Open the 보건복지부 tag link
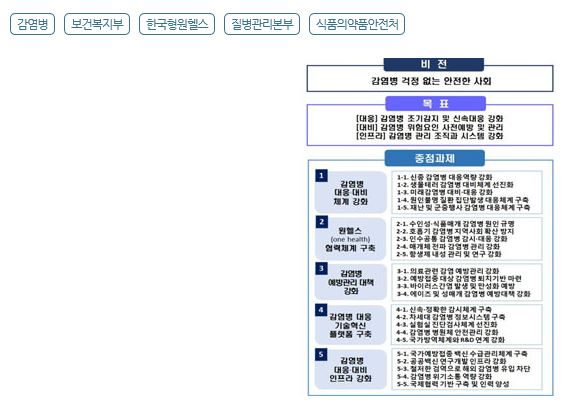The height and width of the screenshot is (418, 572). (x=97, y=24)
